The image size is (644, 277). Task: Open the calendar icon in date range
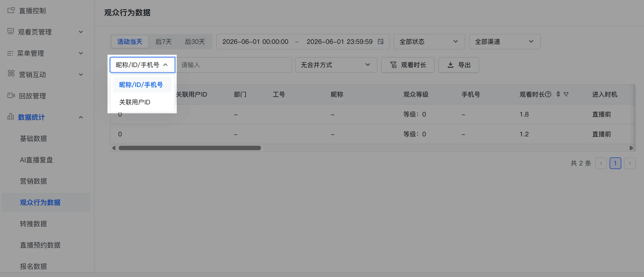pos(381,41)
